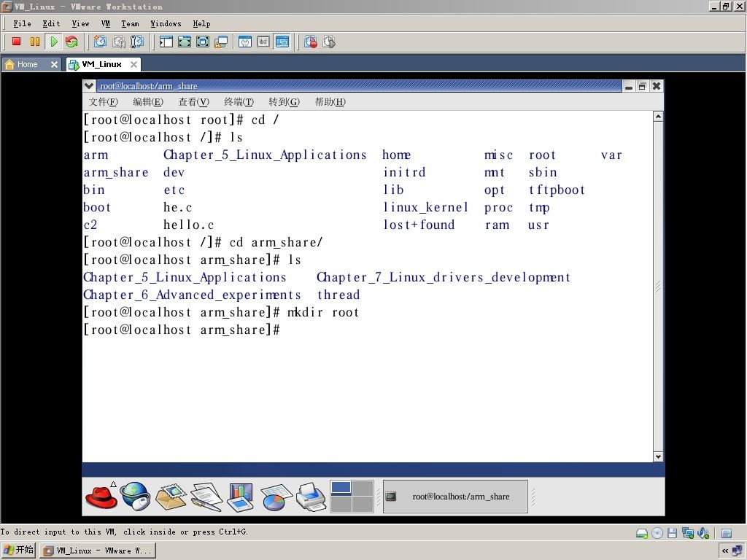Click terminal scrollbar up arrow

658,117
